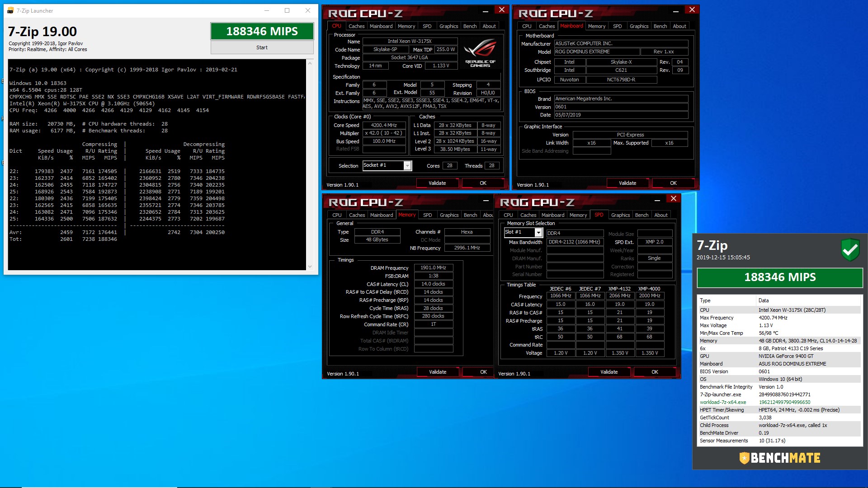Click the Cores count field showing 28
Screen dimensions: 868x488
click(449, 166)
